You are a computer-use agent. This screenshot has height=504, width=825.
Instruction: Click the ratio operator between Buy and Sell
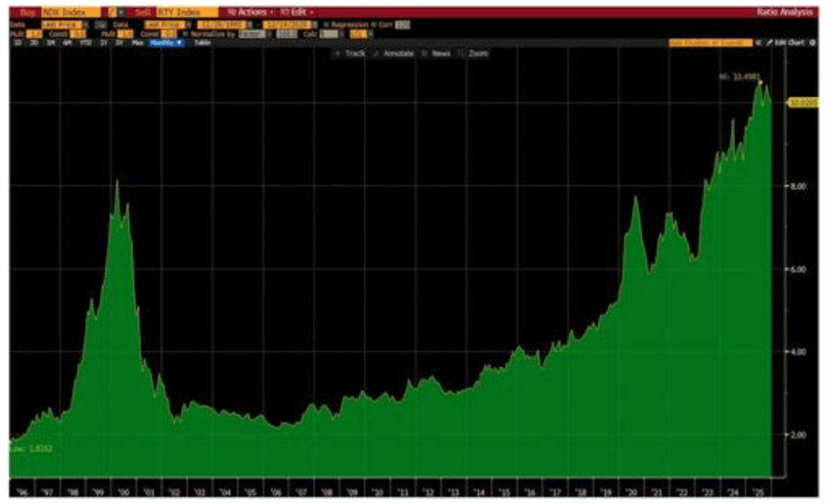[x=112, y=13]
